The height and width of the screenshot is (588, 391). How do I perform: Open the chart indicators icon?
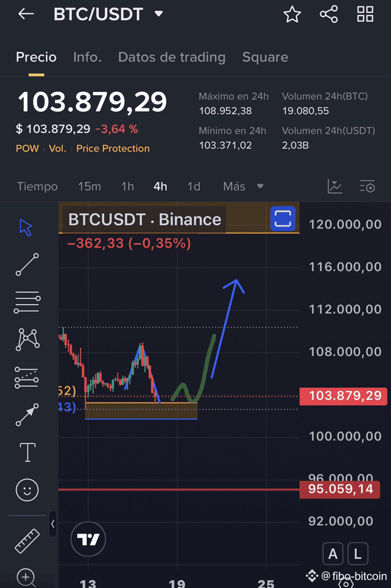pyautogui.click(x=335, y=186)
